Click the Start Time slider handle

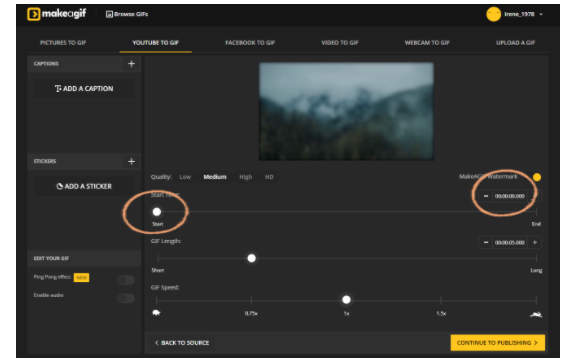[x=157, y=212]
